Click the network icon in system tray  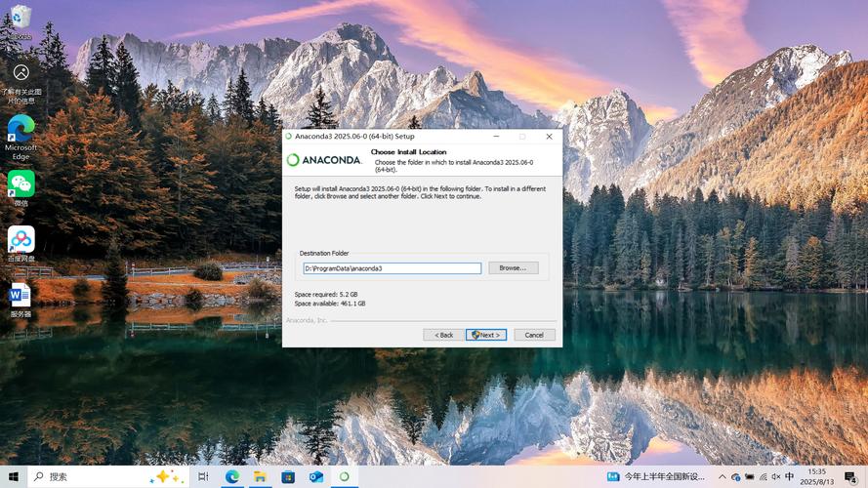tap(763, 476)
